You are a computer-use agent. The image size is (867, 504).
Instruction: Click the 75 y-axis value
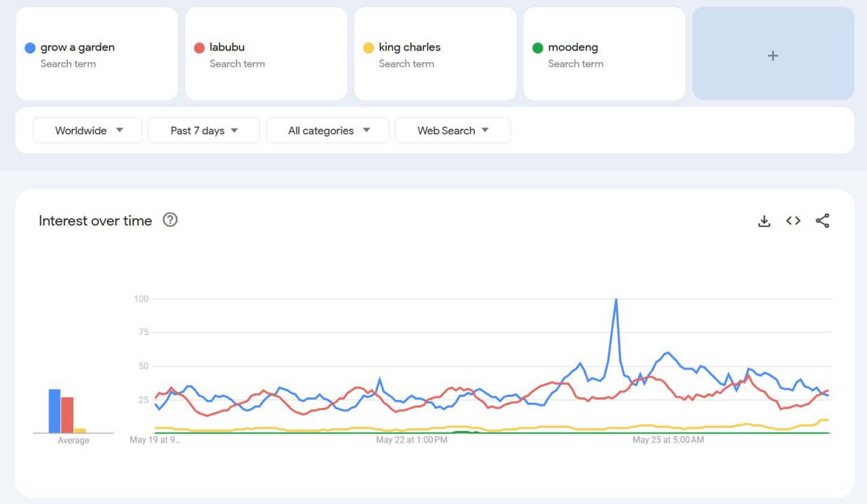pos(143,332)
